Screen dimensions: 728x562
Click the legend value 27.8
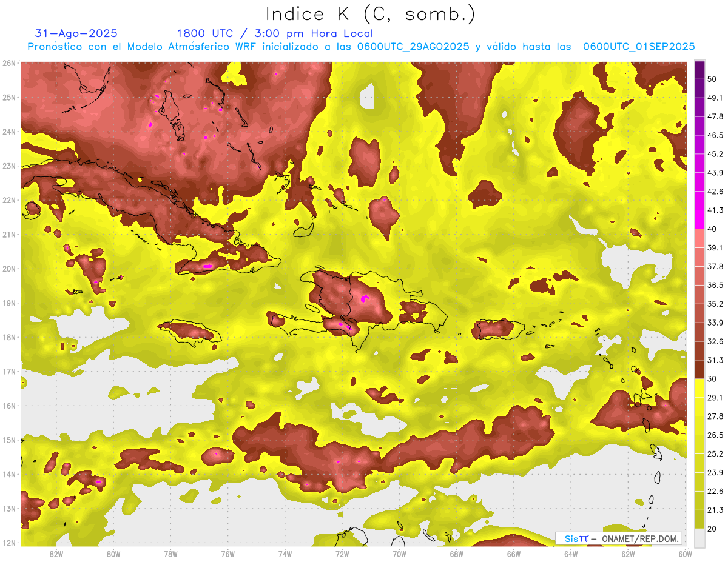(715, 416)
